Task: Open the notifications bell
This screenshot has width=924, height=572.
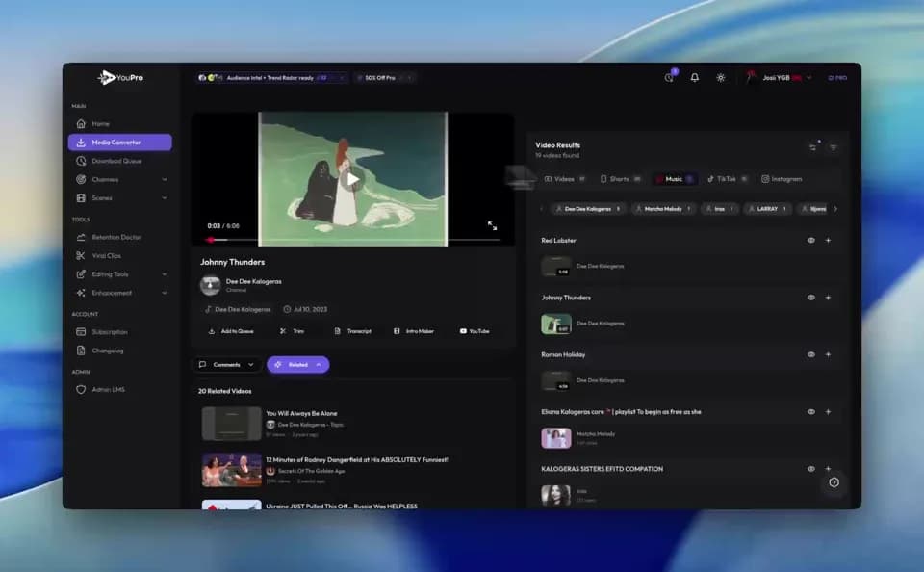Action: pyautogui.click(x=695, y=77)
